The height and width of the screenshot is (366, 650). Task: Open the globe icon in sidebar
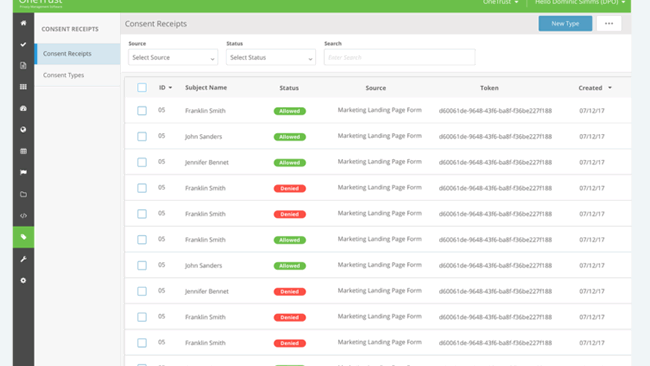coord(23,130)
